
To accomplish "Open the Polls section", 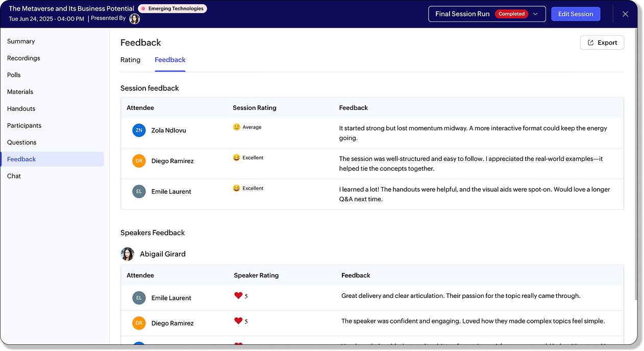I will click(14, 75).
